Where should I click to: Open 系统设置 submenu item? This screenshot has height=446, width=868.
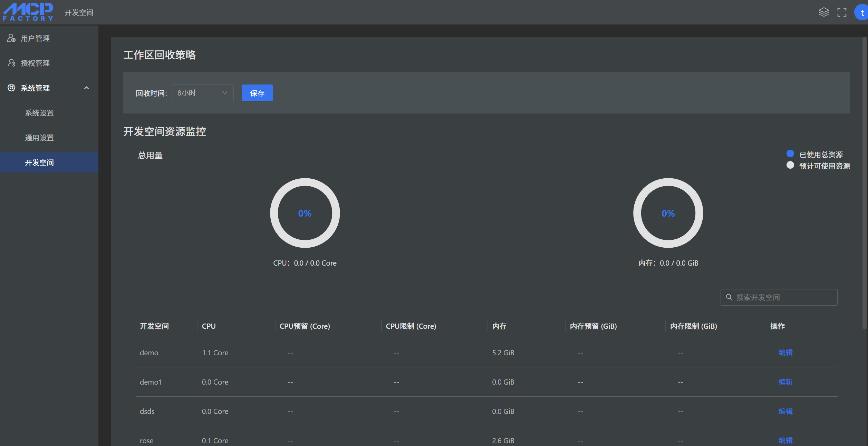[x=39, y=113]
